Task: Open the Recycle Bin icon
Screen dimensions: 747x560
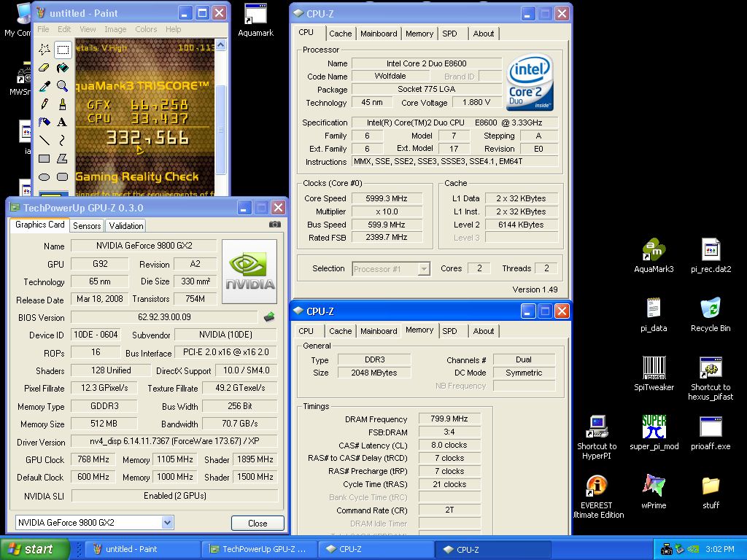Action: (x=711, y=315)
